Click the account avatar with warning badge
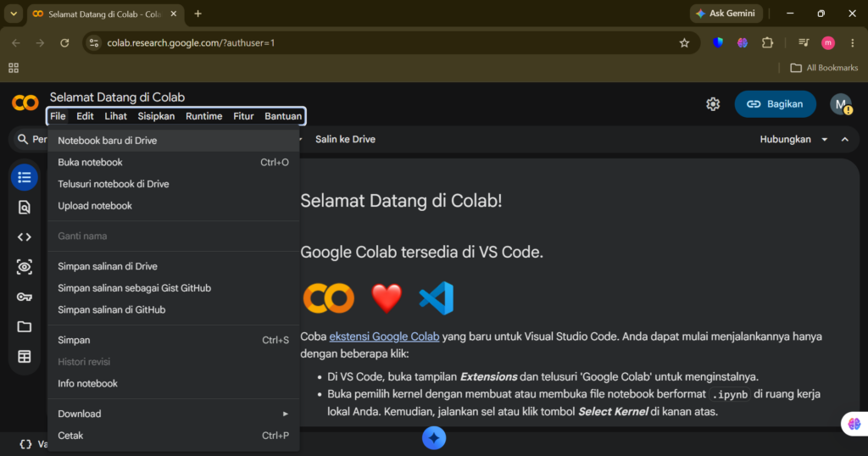 [x=841, y=104]
